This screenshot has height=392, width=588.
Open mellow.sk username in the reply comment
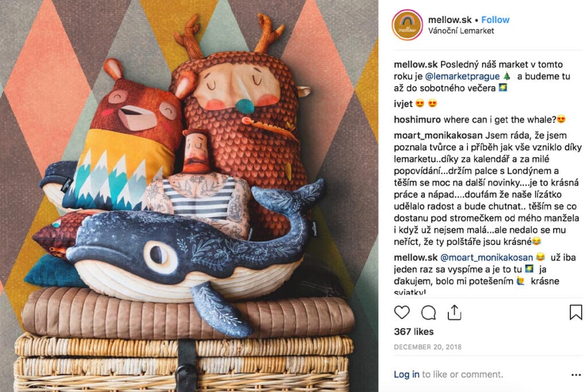(x=416, y=258)
